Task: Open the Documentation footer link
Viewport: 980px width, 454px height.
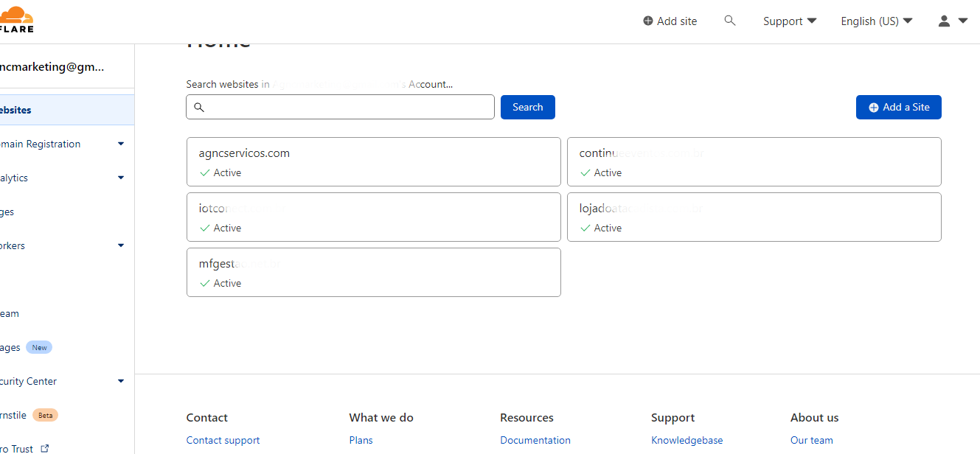Action: 535,441
